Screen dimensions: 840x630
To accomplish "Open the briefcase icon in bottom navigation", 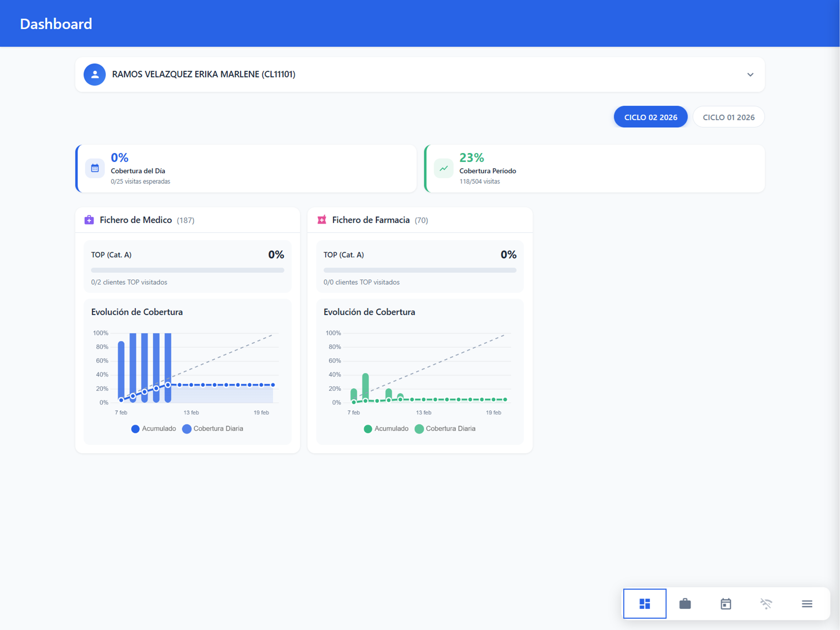I will (x=685, y=604).
